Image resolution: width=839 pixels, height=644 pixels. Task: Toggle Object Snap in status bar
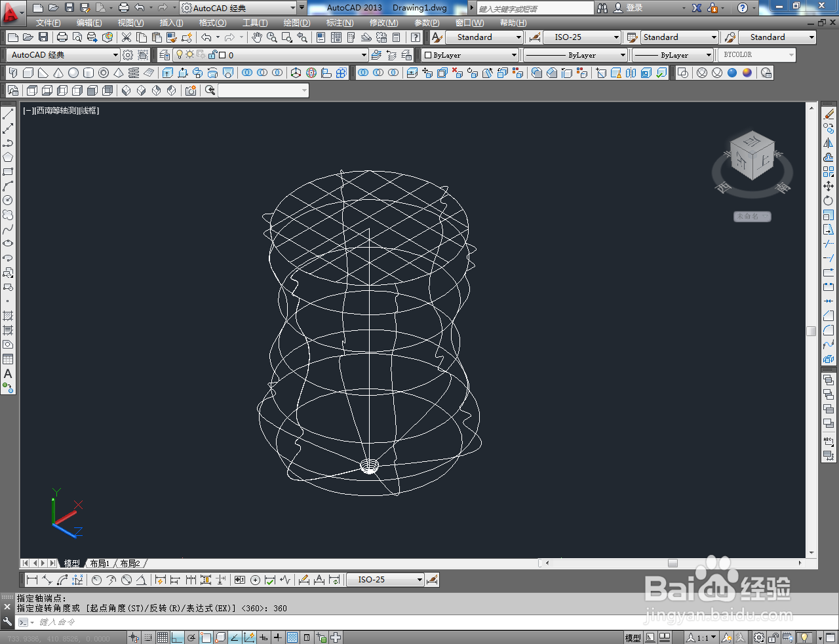[x=206, y=637]
